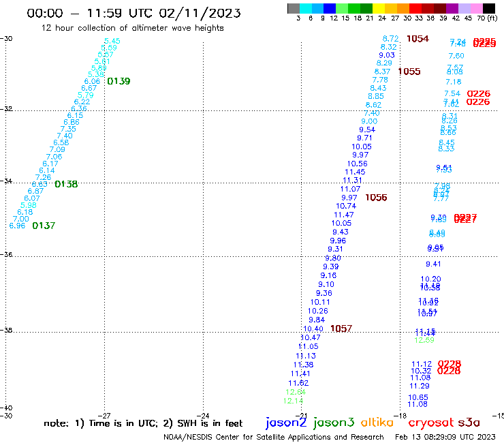Select wave height value 9.41

pyautogui.click(x=433, y=264)
